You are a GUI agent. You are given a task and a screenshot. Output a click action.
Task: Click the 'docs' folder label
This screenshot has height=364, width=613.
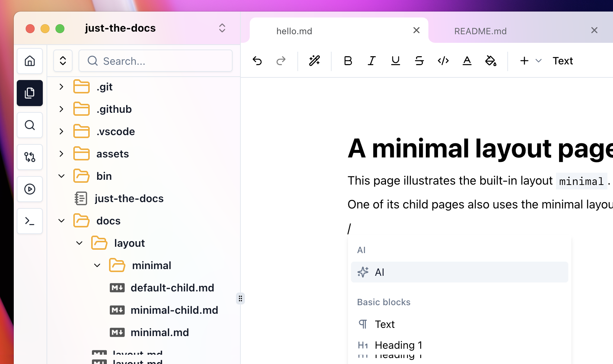108,221
